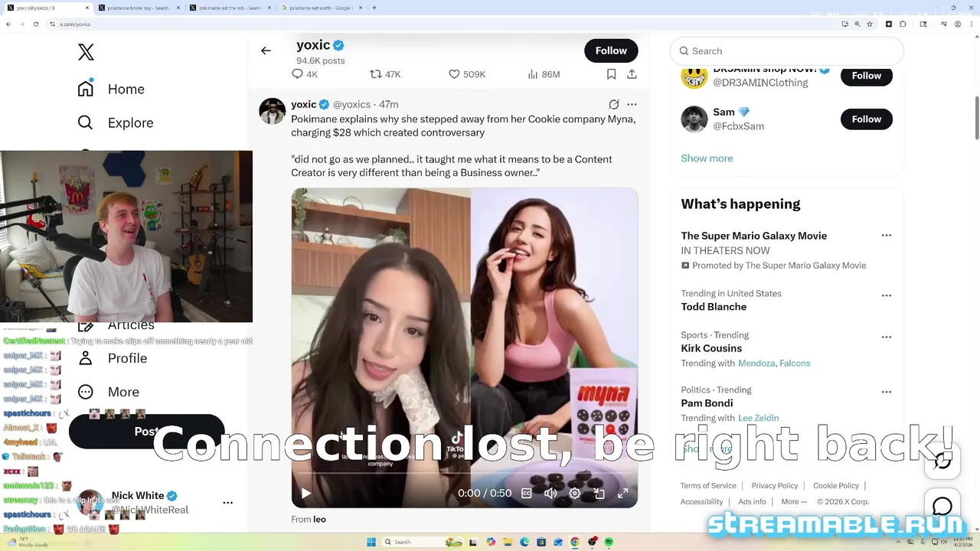Share the post via the share icon
Screen dimensions: 980x551
pos(632,74)
